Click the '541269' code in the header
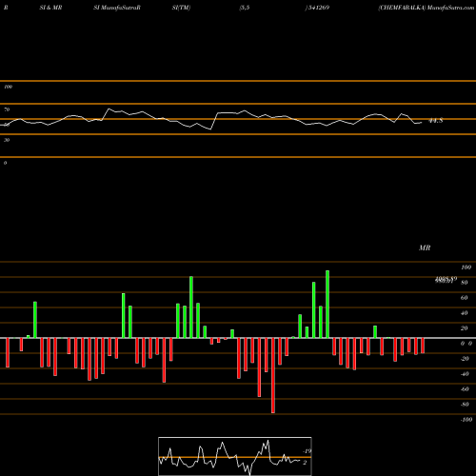Image resolution: width=476 pixels, height=476 pixels. pos(318,8)
